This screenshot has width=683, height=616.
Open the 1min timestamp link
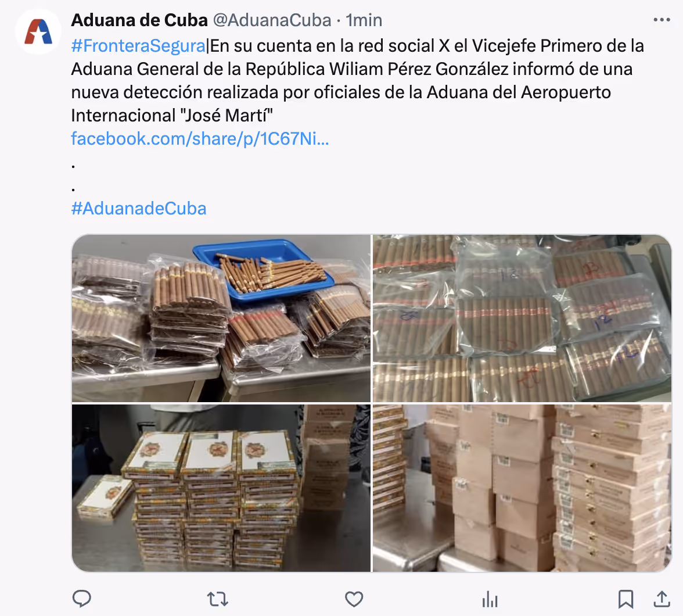coord(364,20)
